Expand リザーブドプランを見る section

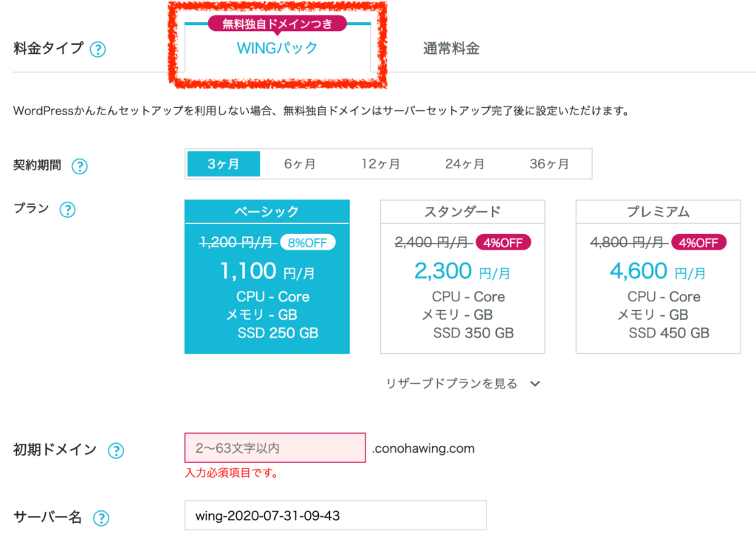pos(452,384)
